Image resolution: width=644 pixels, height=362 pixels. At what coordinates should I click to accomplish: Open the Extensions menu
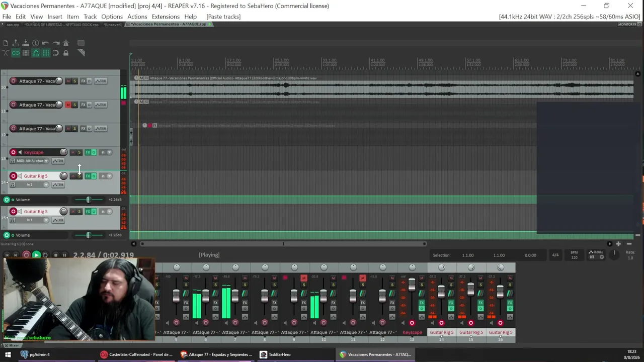pos(166,17)
